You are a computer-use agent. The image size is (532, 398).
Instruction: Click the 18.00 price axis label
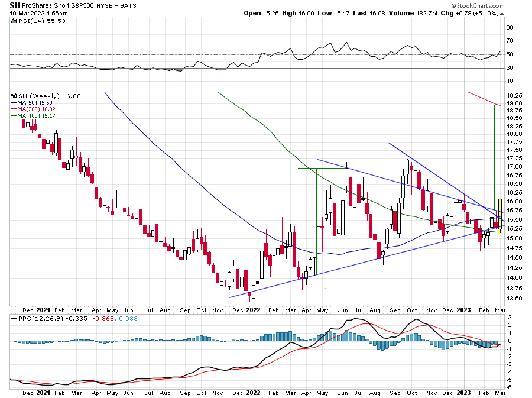pos(514,134)
